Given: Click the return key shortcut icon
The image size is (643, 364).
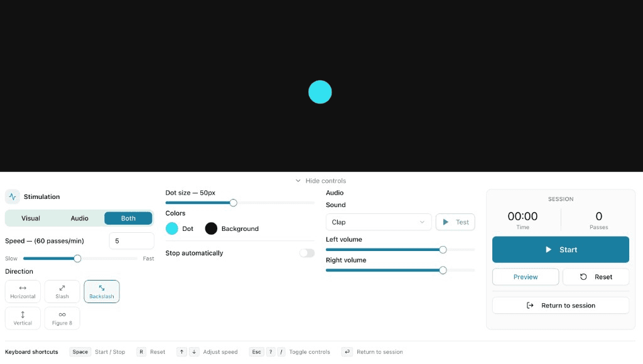Looking at the screenshot, I should pyautogui.click(x=347, y=351).
